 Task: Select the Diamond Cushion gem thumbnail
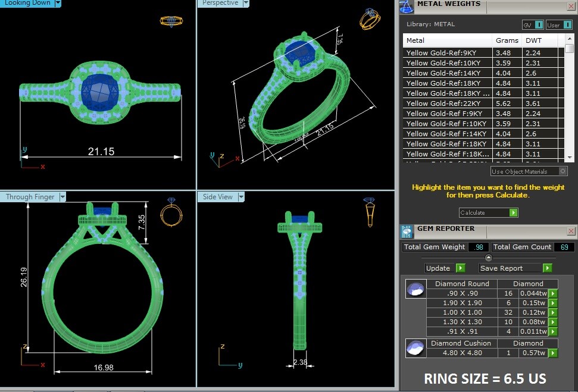[x=415, y=349]
